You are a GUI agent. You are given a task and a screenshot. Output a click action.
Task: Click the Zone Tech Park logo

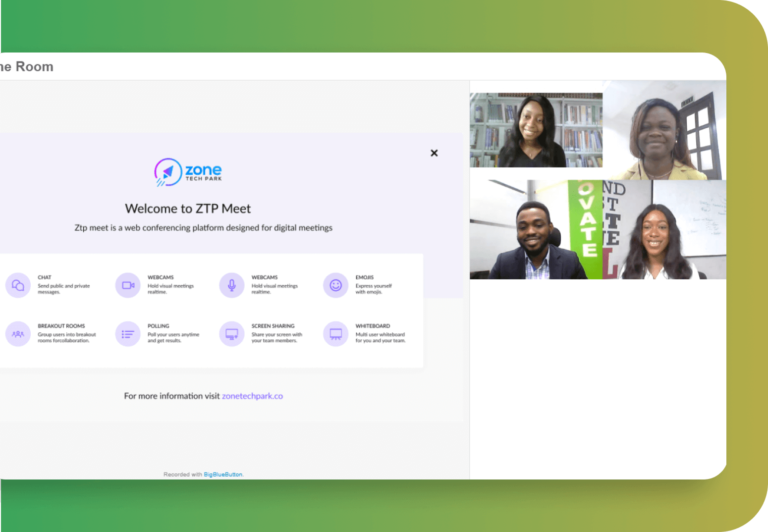pos(188,172)
